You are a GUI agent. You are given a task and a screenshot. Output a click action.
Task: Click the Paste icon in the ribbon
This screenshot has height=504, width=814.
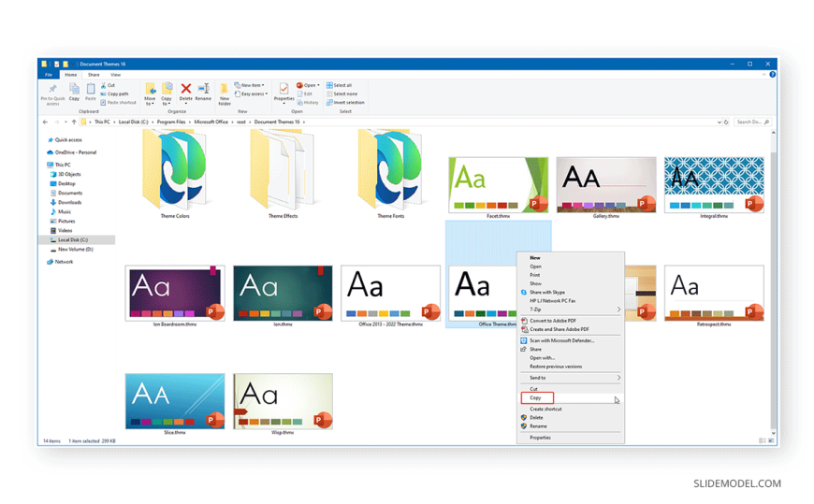(x=91, y=89)
